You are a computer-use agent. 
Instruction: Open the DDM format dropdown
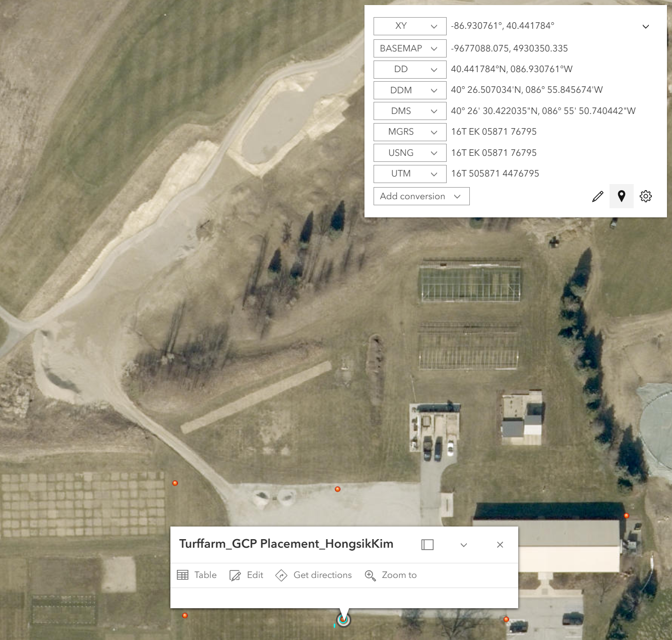[410, 90]
